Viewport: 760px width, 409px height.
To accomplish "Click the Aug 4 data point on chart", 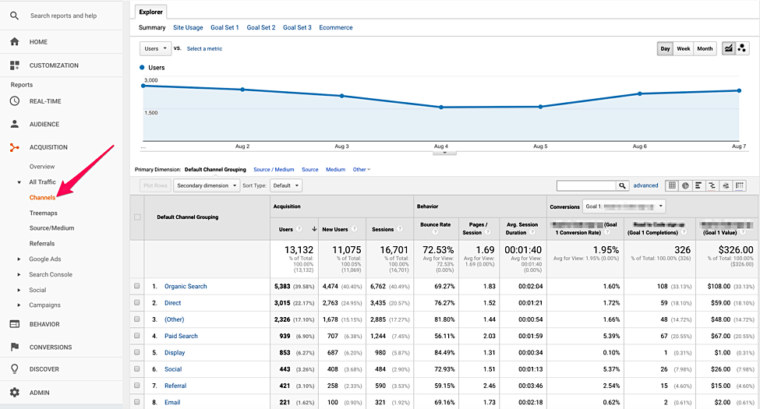I will (441, 107).
